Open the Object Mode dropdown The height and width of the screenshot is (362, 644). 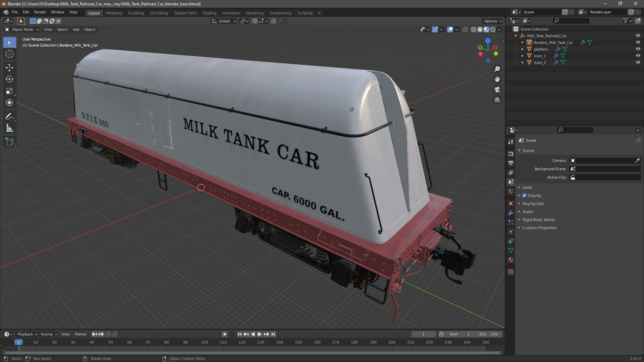[22, 29]
